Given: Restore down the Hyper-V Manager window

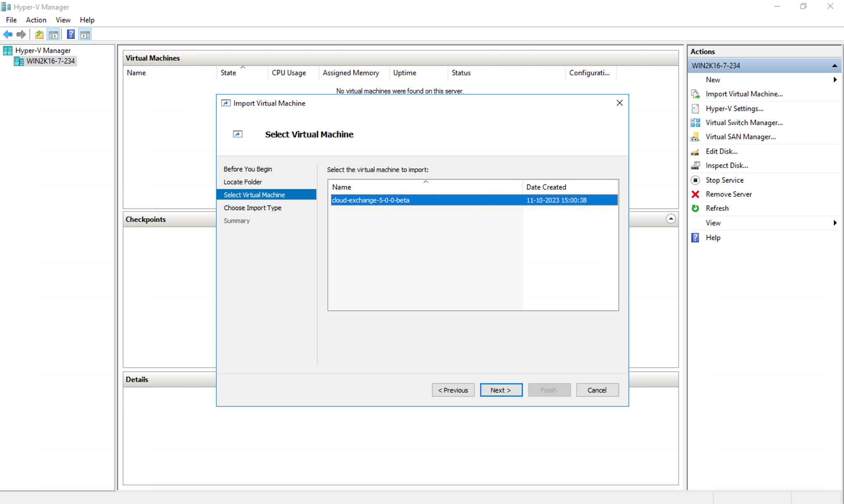Looking at the screenshot, I should pos(803,6).
